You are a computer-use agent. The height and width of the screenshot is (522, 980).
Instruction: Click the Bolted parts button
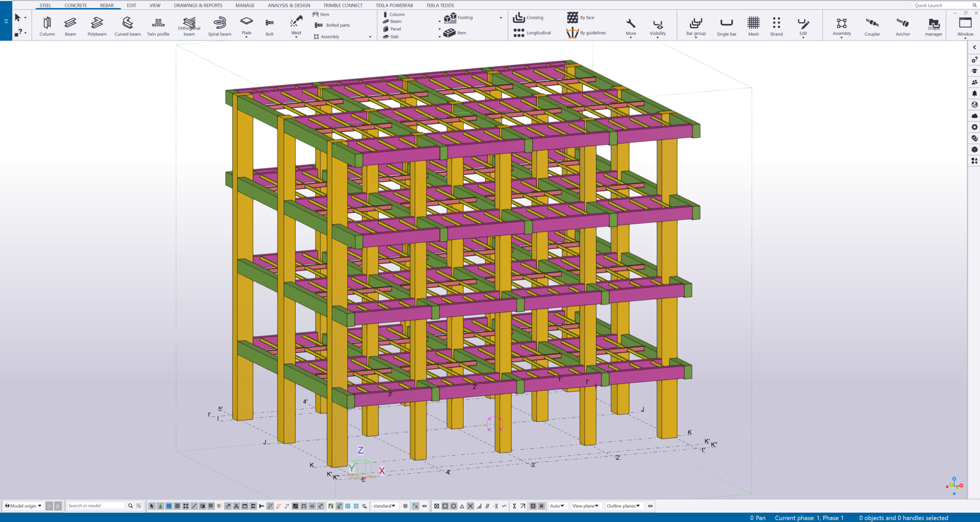point(333,25)
